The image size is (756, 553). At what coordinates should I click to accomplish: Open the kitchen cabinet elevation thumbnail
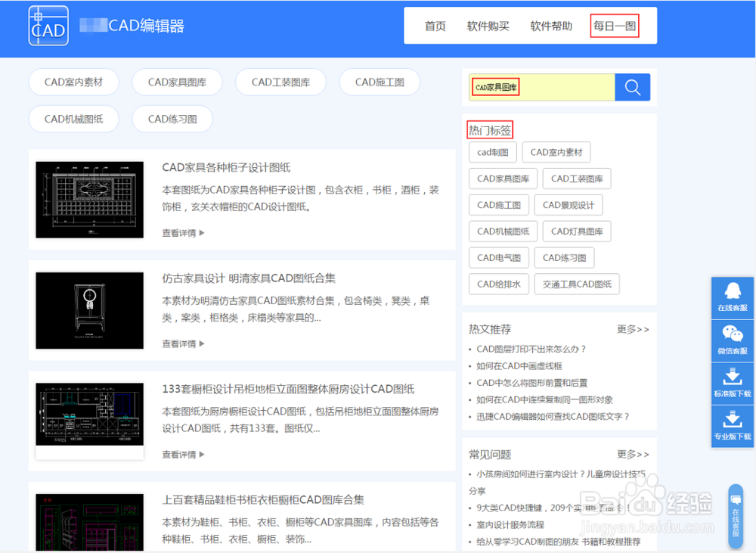[x=90, y=414]
